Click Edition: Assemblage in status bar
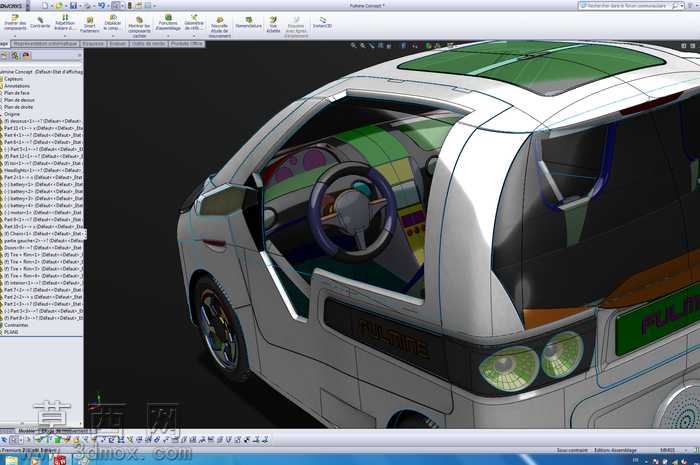This screenshot has width=700, height=465. point(615,450)
